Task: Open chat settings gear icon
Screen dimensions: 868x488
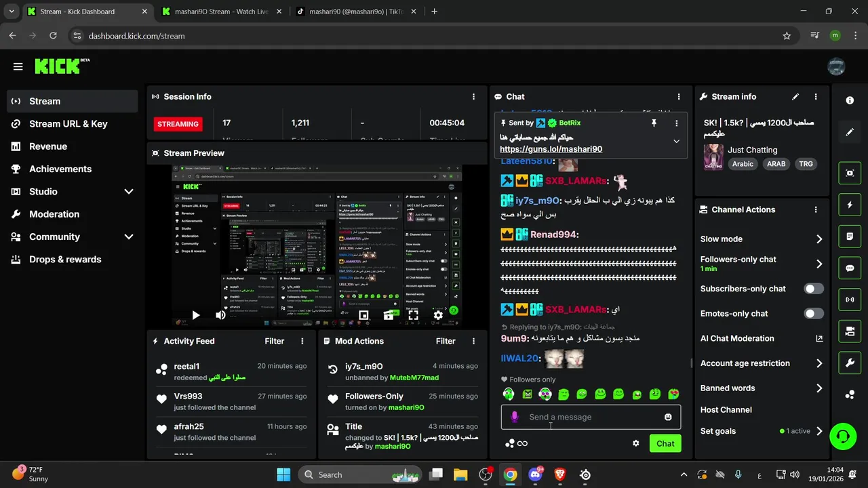Action: [636, 443]
